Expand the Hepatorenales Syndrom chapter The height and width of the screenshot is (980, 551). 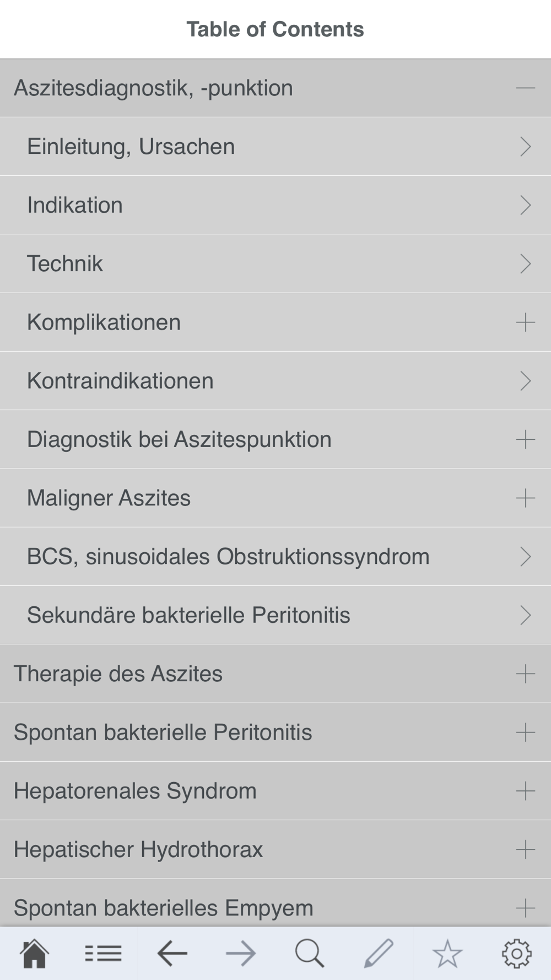(525, 791)
